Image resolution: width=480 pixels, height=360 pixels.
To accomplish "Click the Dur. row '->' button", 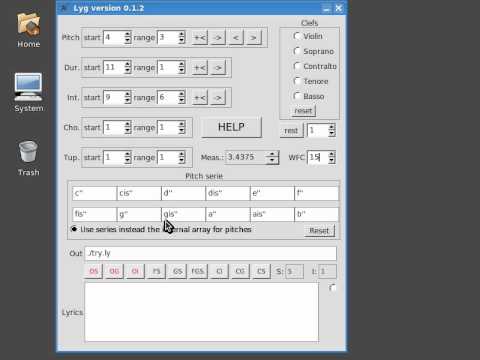I will (x=218, y=68).
